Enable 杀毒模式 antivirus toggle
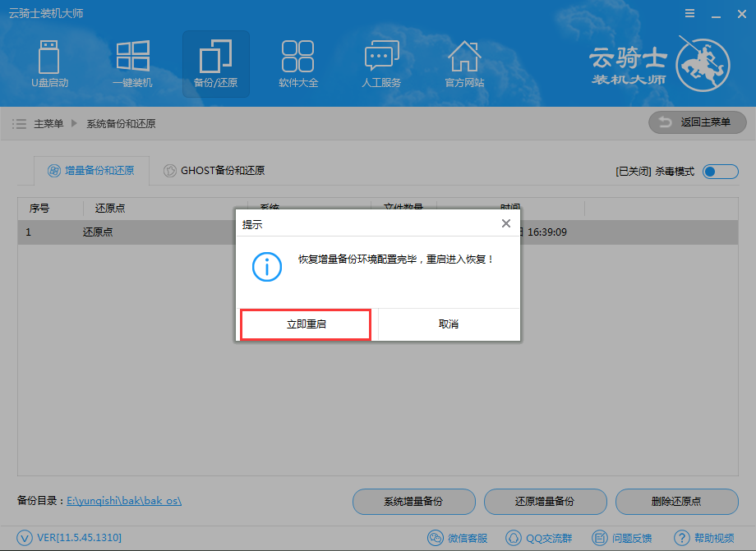Viewport: 756px width, 551px height. tap(719, 171)
